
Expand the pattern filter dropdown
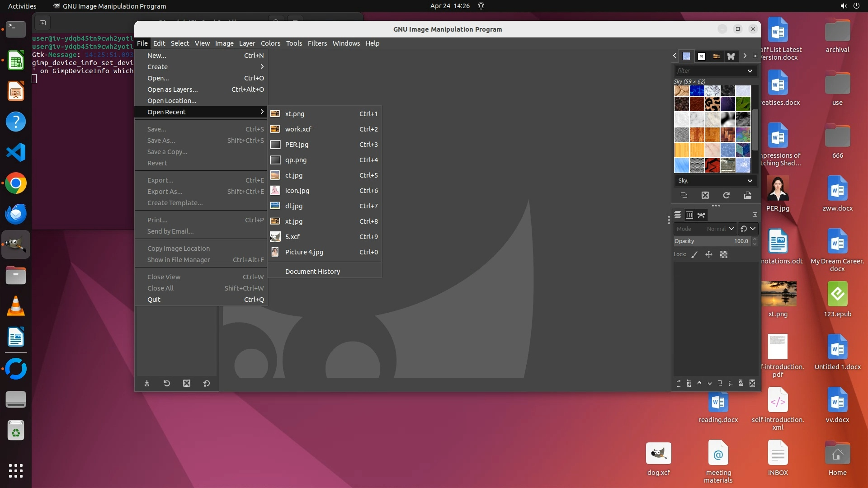coord(750,71)
